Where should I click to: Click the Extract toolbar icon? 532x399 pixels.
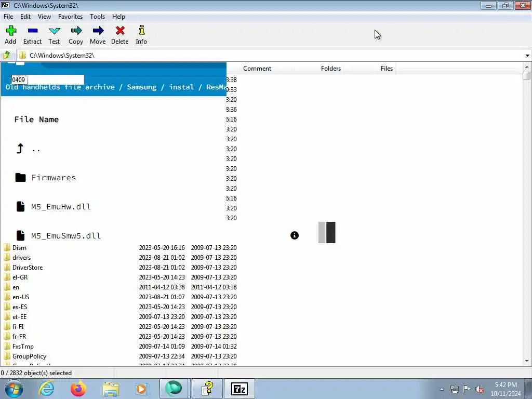(x=33, y=31)
